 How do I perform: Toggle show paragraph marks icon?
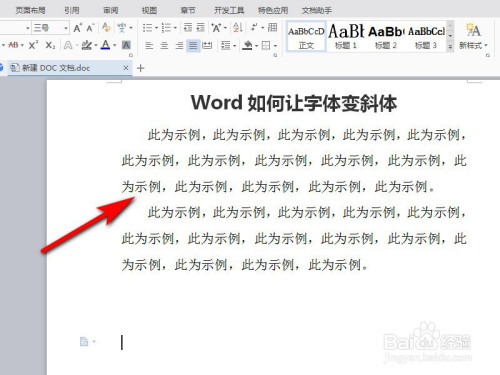click(254, 28)
